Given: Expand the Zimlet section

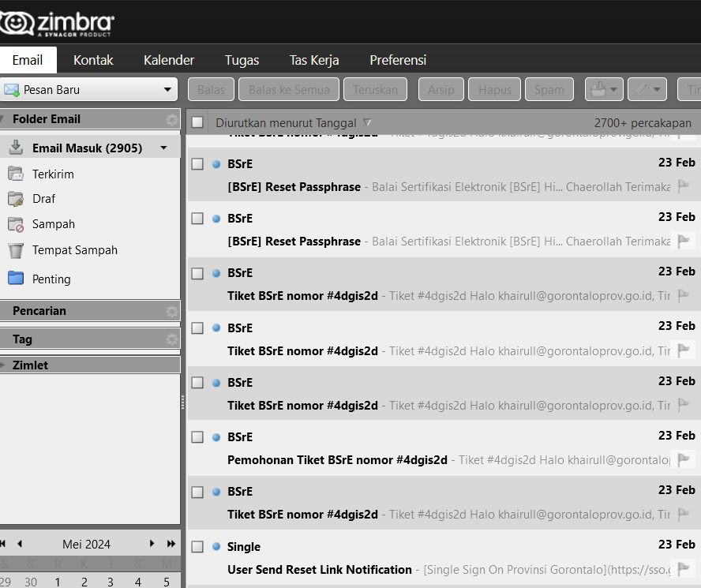Looking at the screenshot, I should coord(2,365).
